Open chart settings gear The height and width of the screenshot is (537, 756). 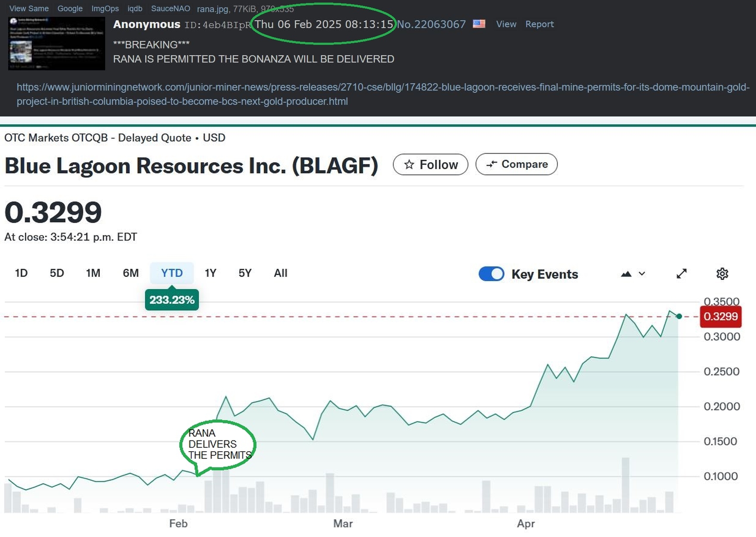click(x=722, y=273)
